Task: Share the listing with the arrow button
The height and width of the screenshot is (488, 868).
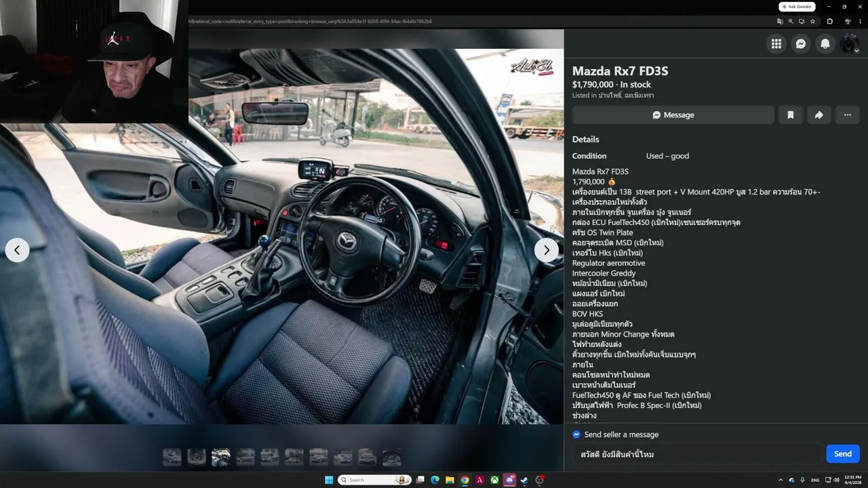Action: coord(818,115)
